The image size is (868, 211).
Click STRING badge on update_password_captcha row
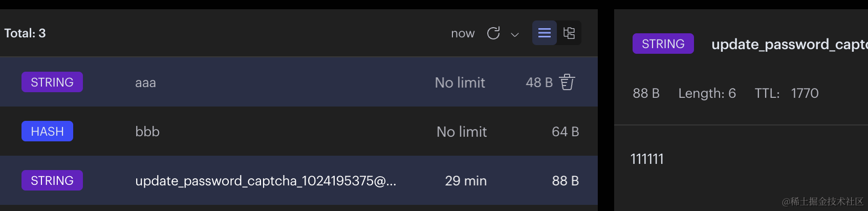pos(52,180)
